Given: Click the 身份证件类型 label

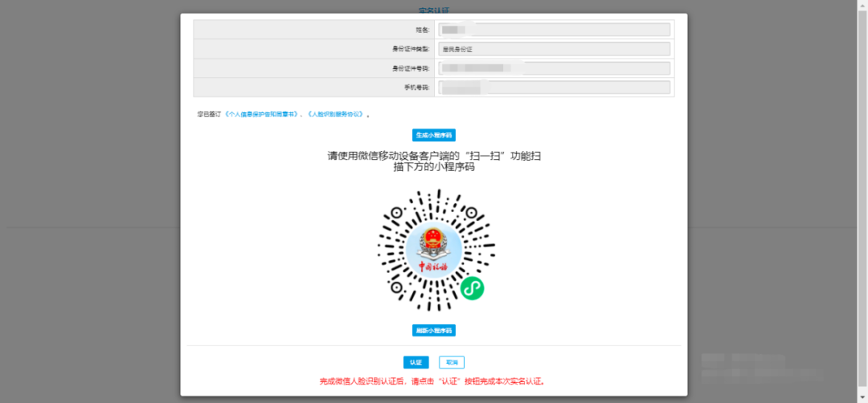Looking at the screenshot, I should click(411, 49).
